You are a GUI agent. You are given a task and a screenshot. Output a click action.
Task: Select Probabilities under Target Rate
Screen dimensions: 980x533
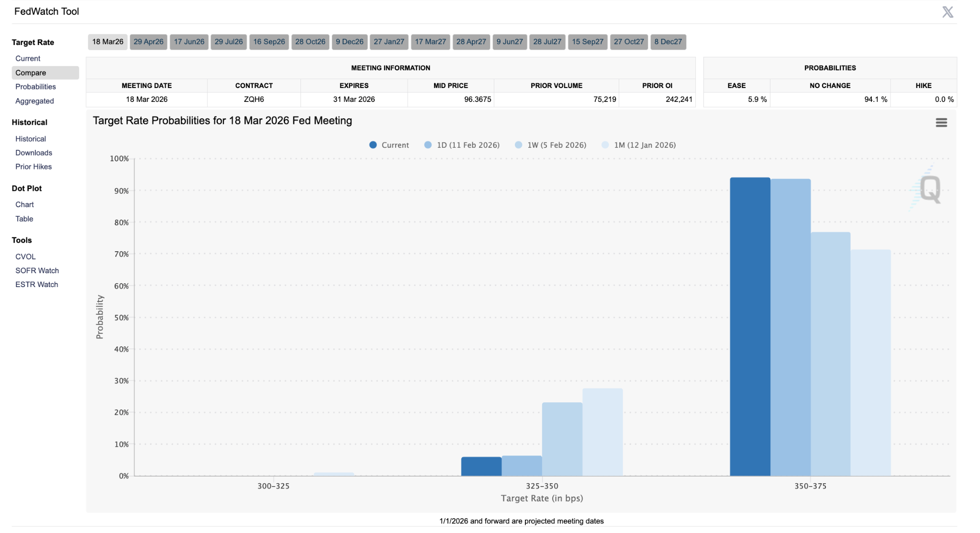point(35,87)
